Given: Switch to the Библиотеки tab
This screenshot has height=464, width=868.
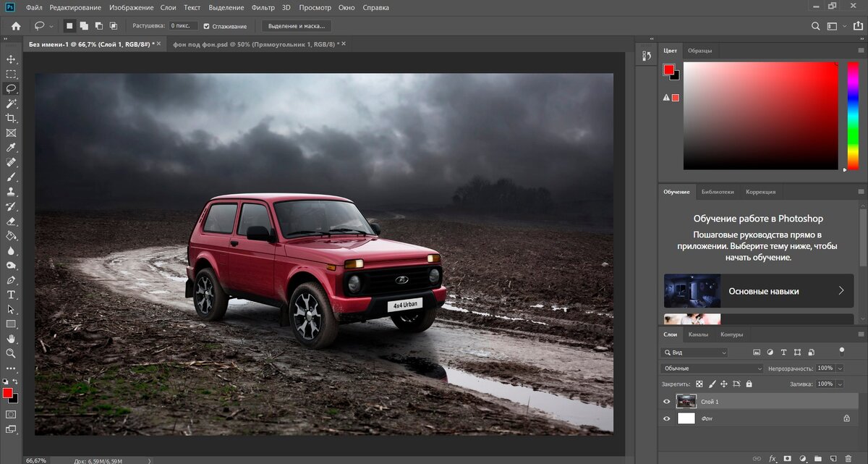Looking at the screenshot, I should tap(717, 192).
